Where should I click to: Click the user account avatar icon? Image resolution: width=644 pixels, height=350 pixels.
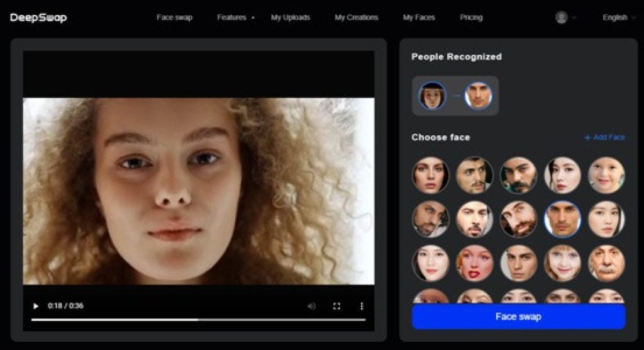coord(561,17)
